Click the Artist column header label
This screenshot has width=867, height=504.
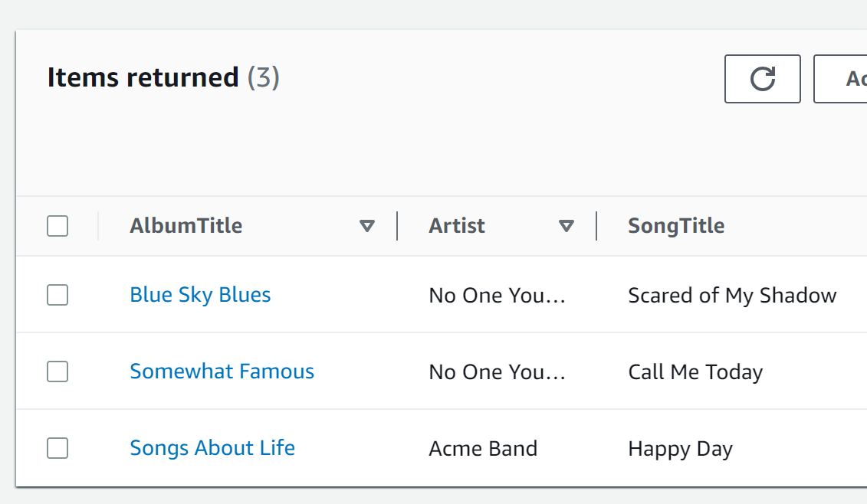click(x=457, y=225)
